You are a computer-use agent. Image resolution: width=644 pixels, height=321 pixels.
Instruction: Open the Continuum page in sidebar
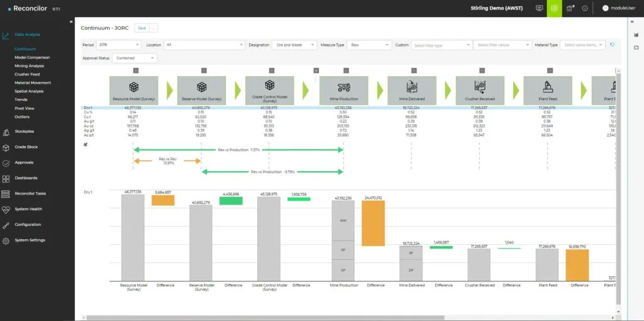click(25, 49)
